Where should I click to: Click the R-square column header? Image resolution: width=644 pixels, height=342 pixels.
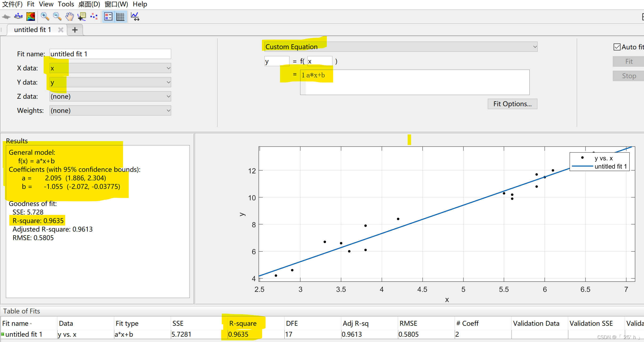click(256, 323)
